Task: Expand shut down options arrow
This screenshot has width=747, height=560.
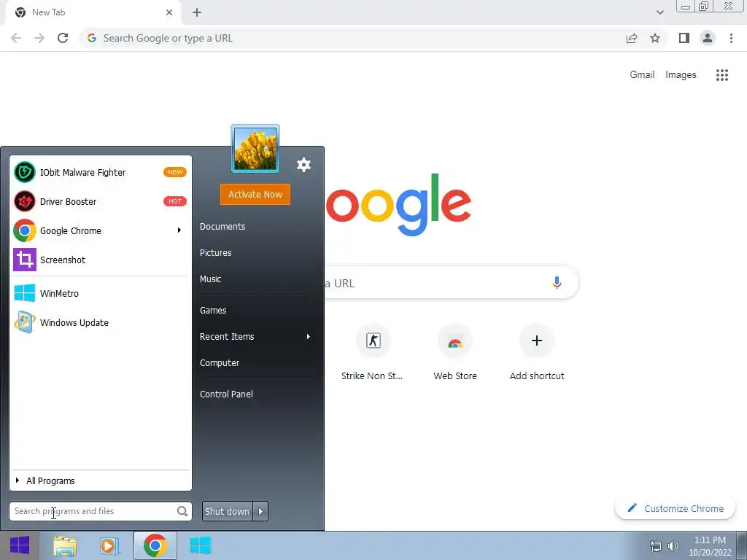Action: point(260,511)
